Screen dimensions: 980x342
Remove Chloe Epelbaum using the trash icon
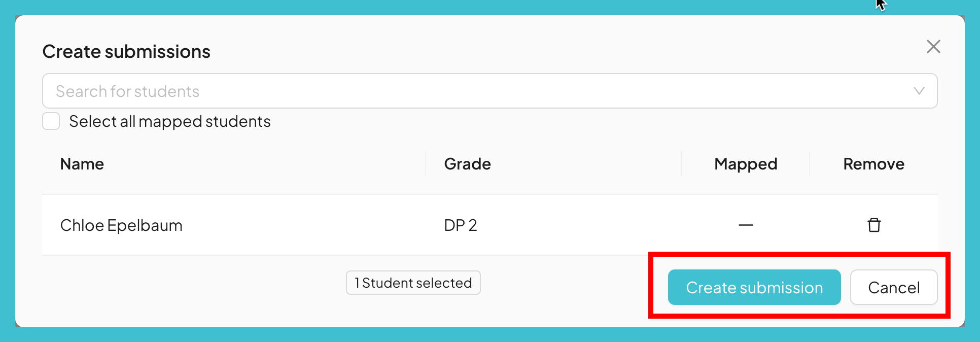tap(873, 225)
